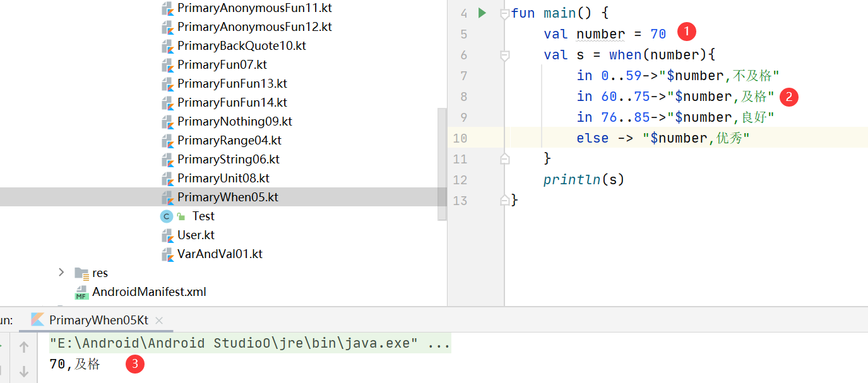The image size is (868, 383).
Task: Click value 70 on line 5
Action: click(658, 34)
